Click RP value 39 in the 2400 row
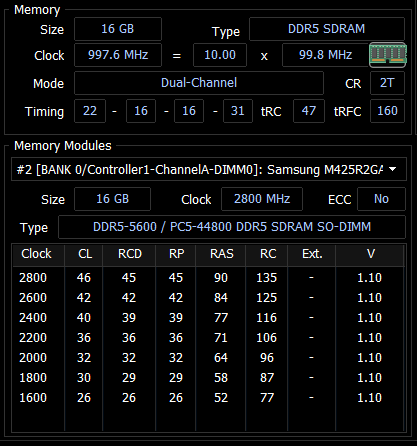 tap(176, 318)
